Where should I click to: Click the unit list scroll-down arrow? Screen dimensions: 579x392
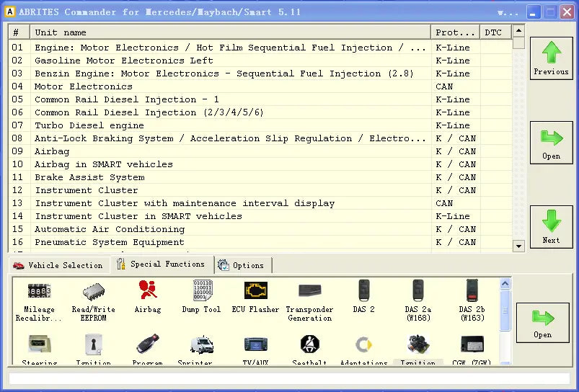pos(518,246)
